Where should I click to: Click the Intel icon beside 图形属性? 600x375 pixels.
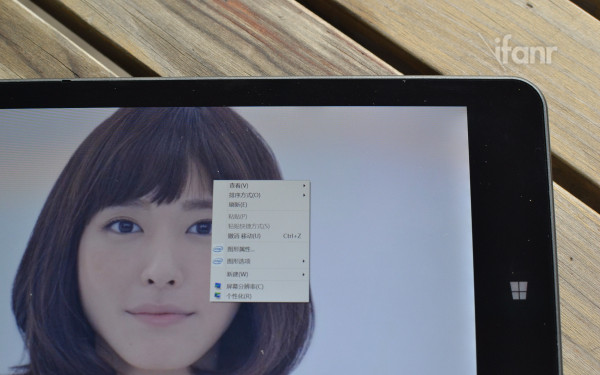pyautogui.click(x=218, y=249)
